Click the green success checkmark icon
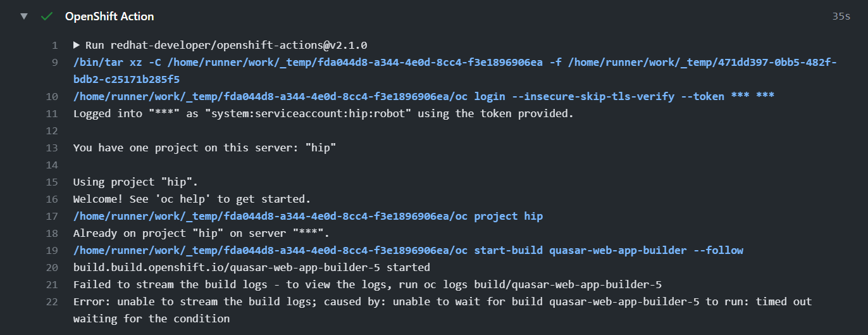 pos(46,16)
